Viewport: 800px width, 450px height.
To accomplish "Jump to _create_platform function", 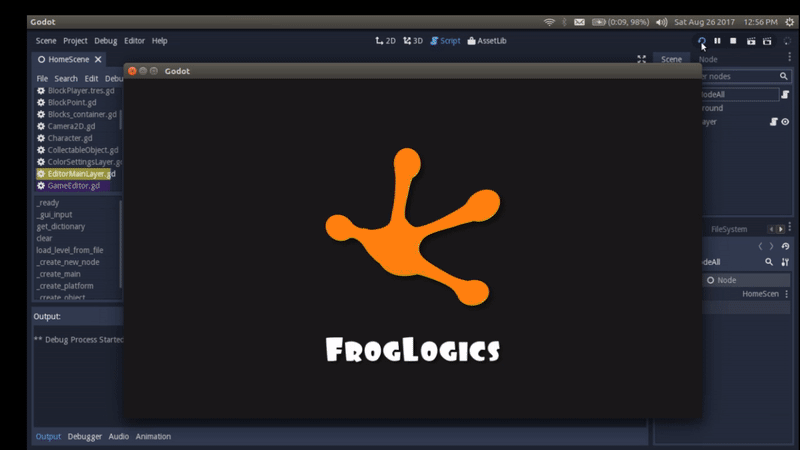I will tap(65, 286).
